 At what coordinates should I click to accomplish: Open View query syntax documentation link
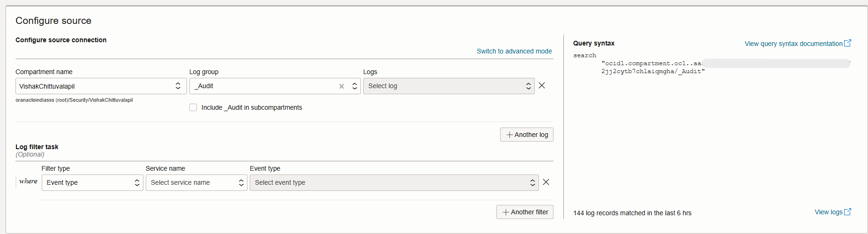[x=793, y=44]
